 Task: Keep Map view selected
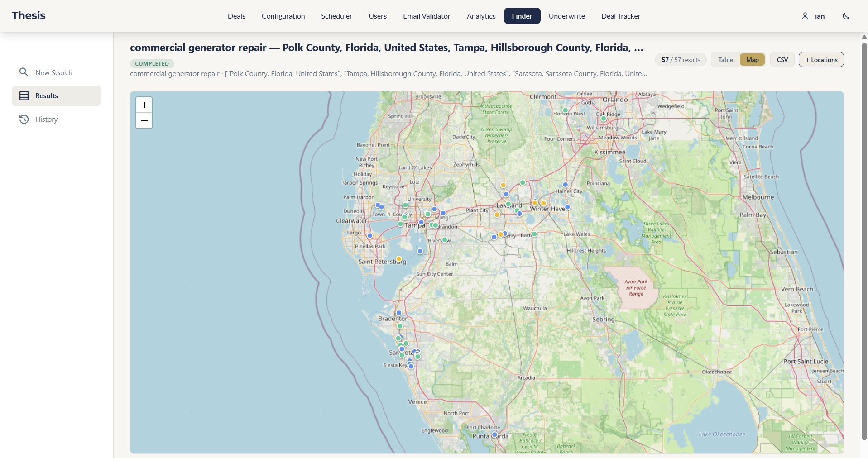[x=752, y=59]
